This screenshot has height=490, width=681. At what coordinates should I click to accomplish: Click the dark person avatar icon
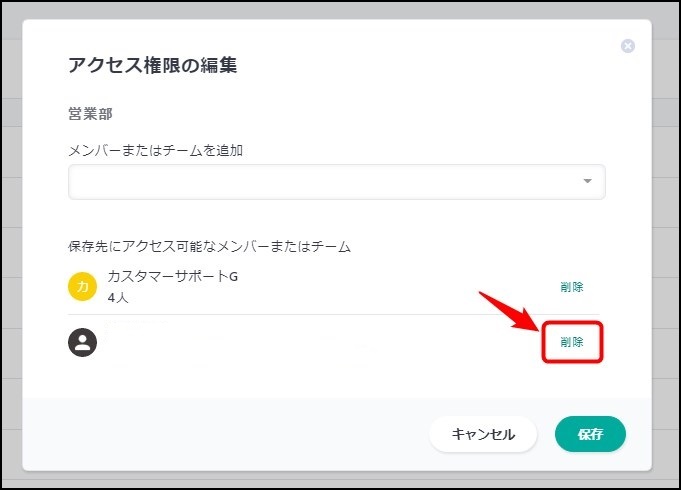(x=82, y=343)
